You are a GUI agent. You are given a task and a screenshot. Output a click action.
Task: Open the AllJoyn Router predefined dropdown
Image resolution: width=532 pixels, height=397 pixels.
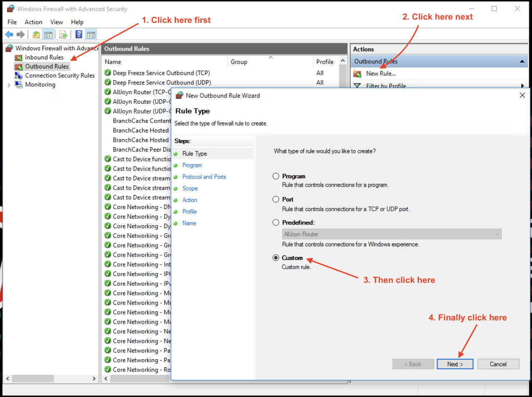pos(392,234)
